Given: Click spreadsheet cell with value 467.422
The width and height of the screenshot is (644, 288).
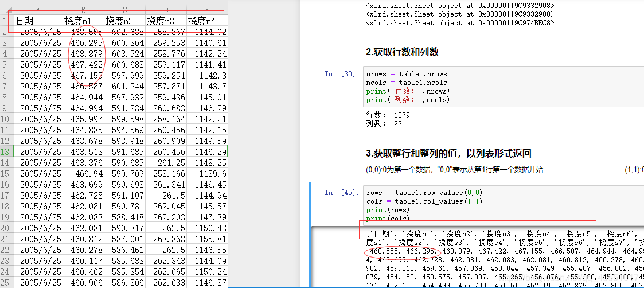Looking at the screenshot, I should point(83,64).
